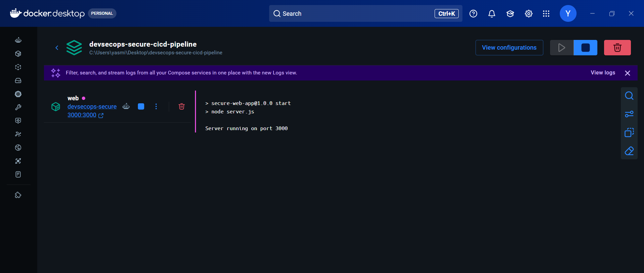Image resolution: width=644 pixels, height=273 pixels.
Task: Click the devsecops-secure-cicd-pipeline project title
Action: (143, 44)
